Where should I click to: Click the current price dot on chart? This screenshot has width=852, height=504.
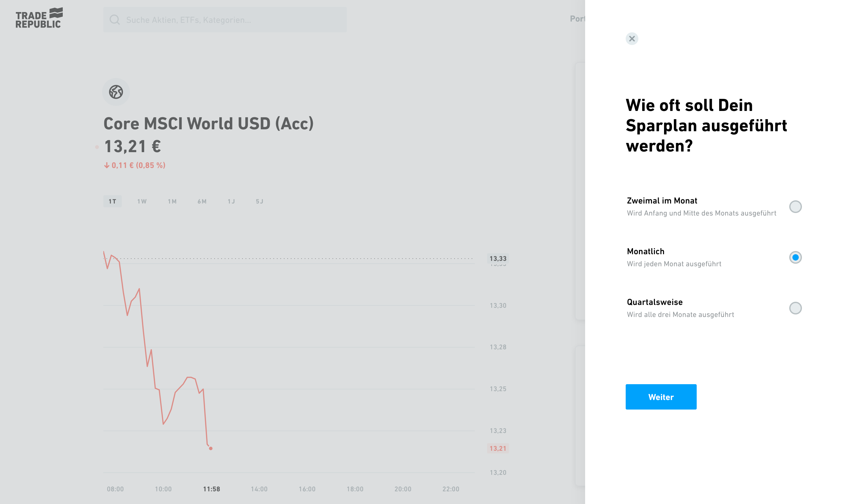(210, 448)
